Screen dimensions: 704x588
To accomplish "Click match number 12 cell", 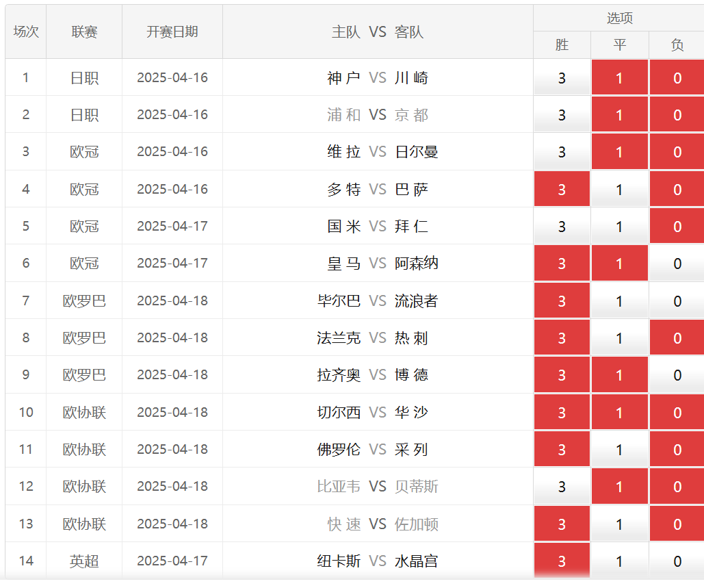I will [25, 486].
